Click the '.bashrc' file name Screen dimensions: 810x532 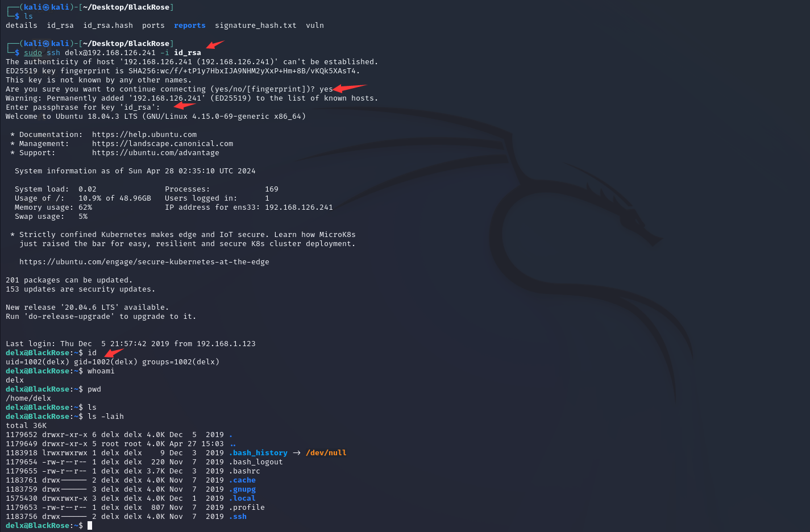tap(244, 471)
